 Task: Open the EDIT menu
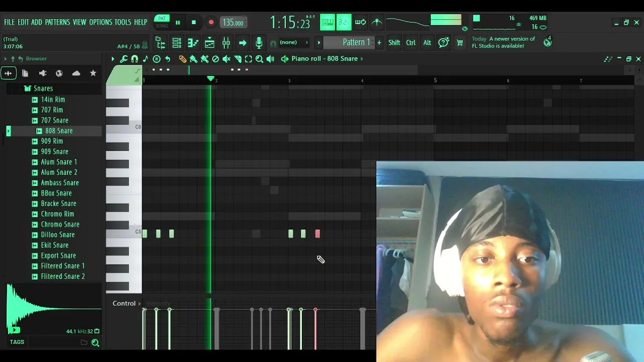(23, 22)
